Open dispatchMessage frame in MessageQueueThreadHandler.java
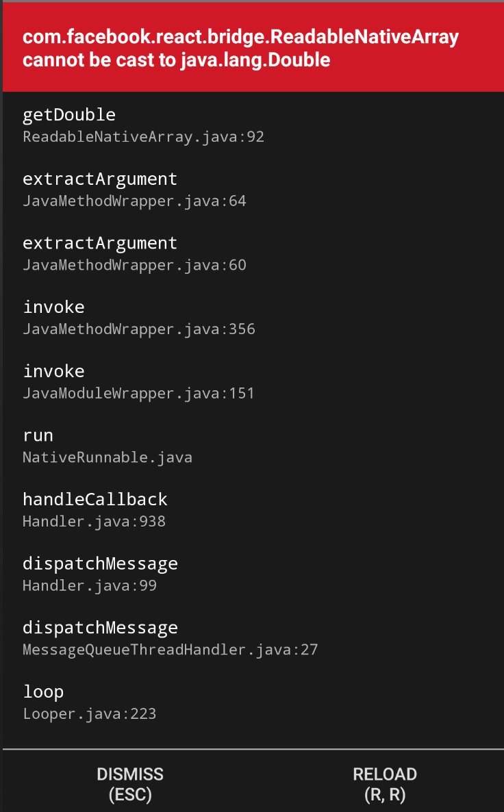Image resolution: width=504 pixels, height=812 pixels. (100, 628)
